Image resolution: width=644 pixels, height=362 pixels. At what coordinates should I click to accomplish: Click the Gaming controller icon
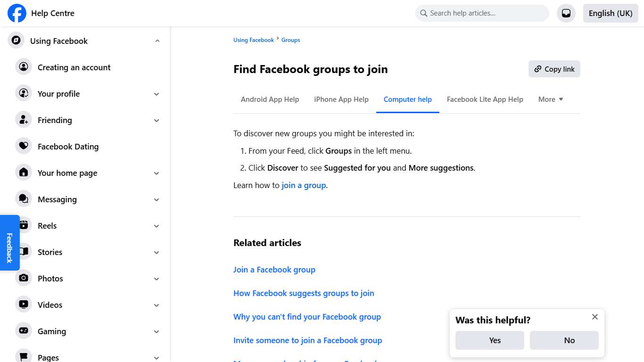coord(24,331)
